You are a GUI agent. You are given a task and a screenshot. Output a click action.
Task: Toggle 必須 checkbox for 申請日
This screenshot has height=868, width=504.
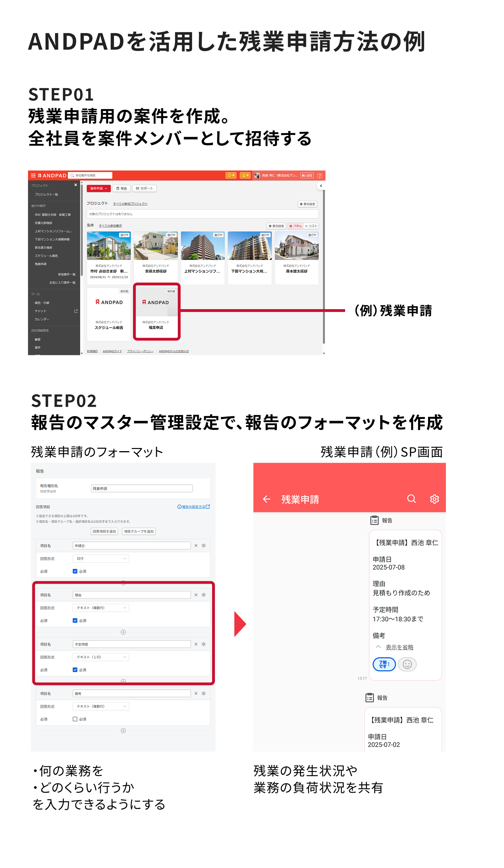75,571
